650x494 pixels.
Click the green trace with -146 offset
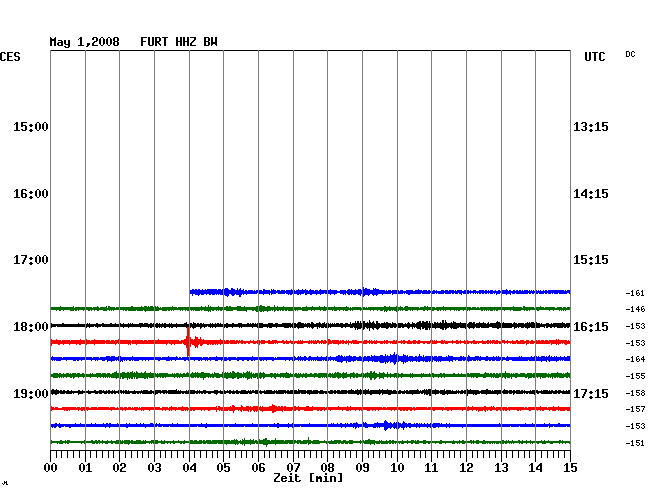(310, 309)
